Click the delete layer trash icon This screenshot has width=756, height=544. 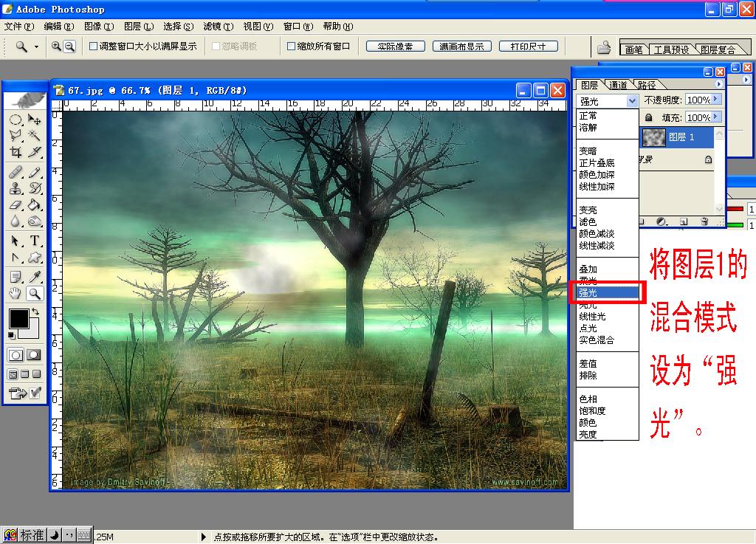(x=704, y=221)
